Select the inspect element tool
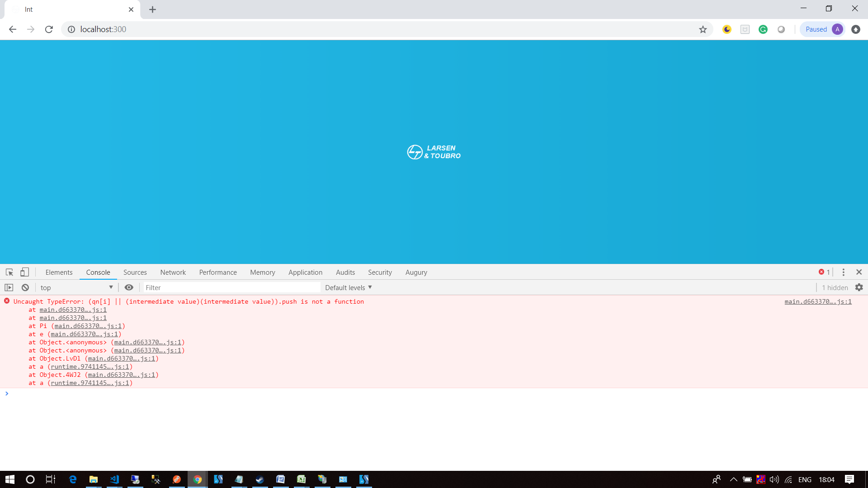Viewport: 868px width, 488px height. click(9, 272)
